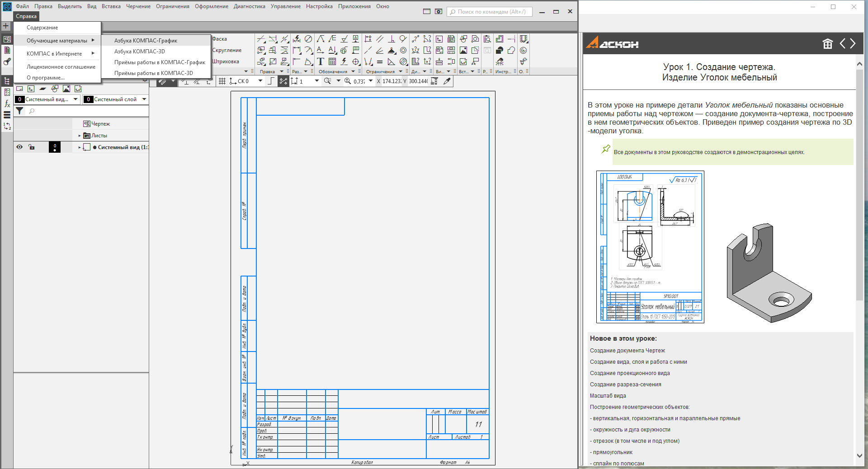Expand the Системный вид tree node
Screen dimensions: 868x469
(80, 147)
